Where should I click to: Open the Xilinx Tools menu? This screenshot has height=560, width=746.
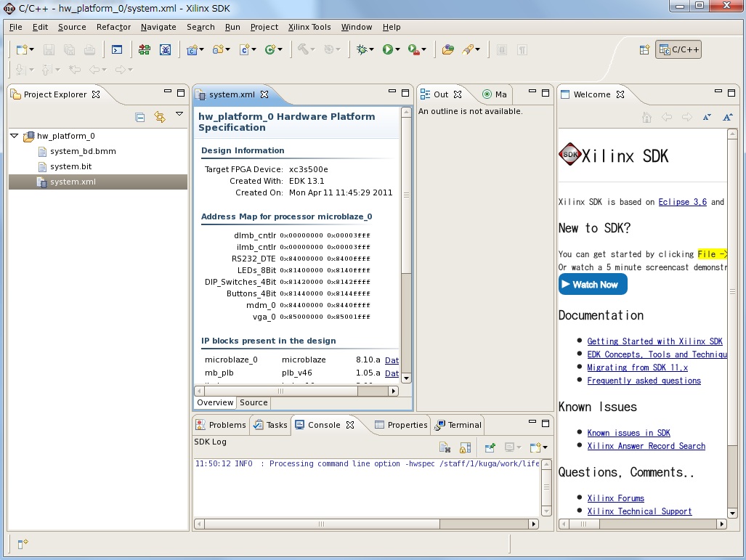[x=309, y=27]
